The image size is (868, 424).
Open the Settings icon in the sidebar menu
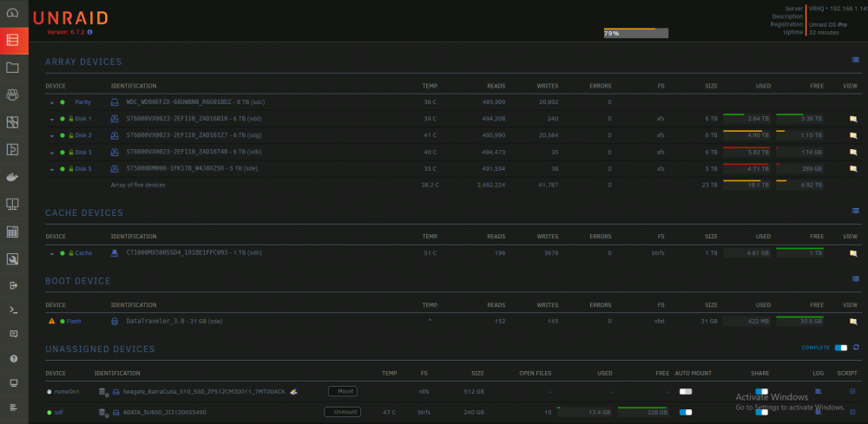click(x=12, y=122)
